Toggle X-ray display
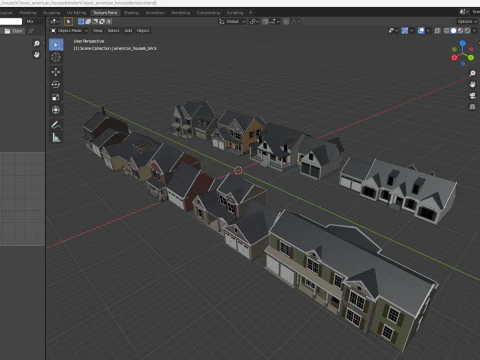Screen dimensions: 480x360 [x=438, y=31]
